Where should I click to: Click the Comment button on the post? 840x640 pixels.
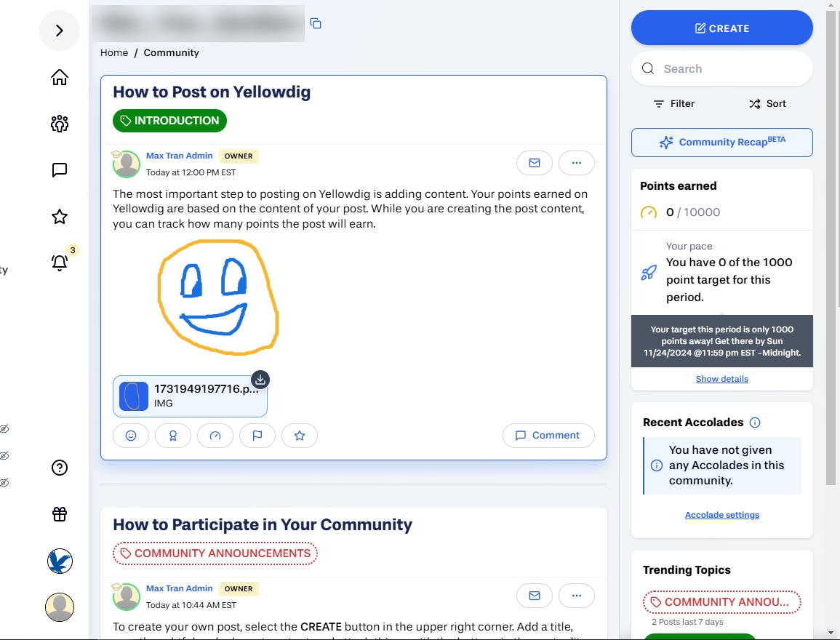click(548, 436)
